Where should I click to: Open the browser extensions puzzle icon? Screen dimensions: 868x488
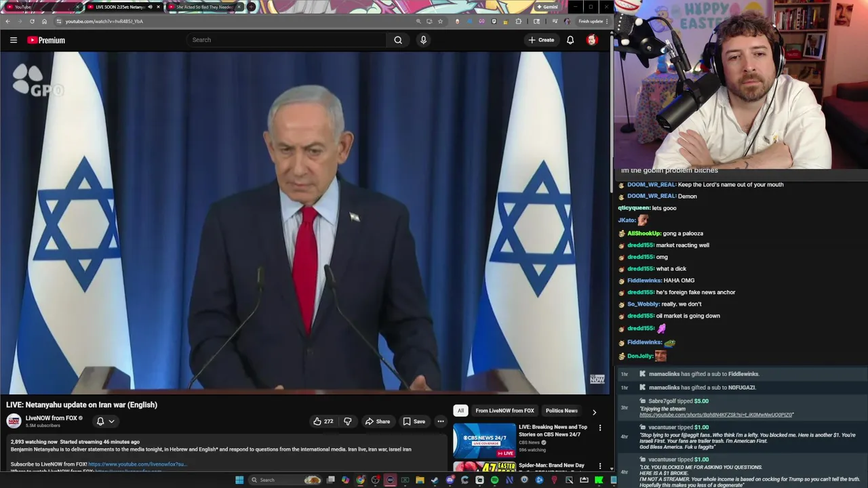coord(519,21)
